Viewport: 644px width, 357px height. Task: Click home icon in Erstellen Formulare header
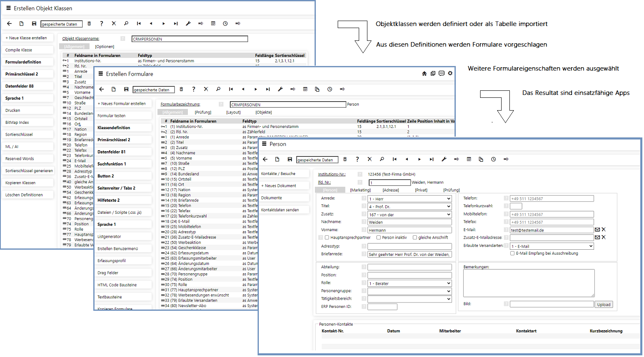click(x=424, y=73)
